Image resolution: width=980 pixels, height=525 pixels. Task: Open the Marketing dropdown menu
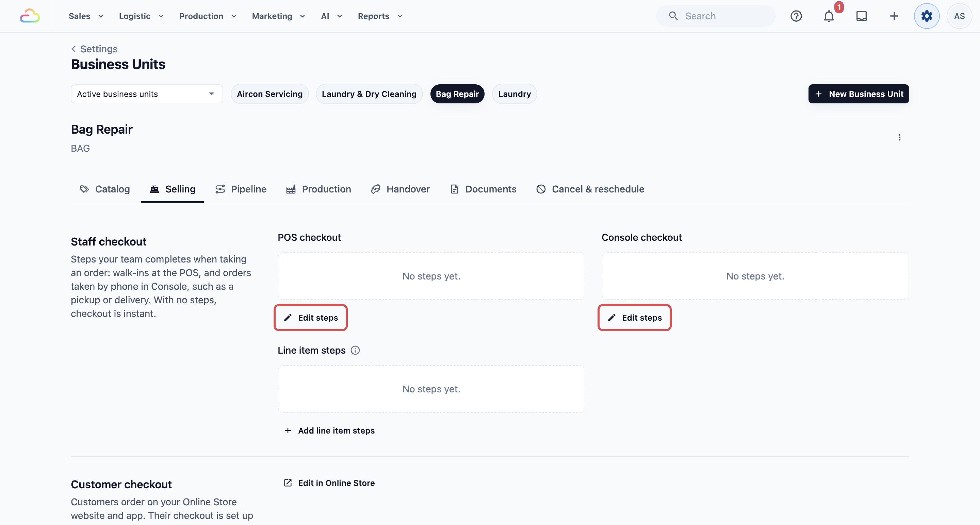tap(278, 16)
